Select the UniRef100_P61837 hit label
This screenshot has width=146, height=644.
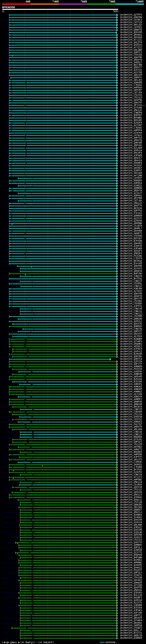click(131, 570)
